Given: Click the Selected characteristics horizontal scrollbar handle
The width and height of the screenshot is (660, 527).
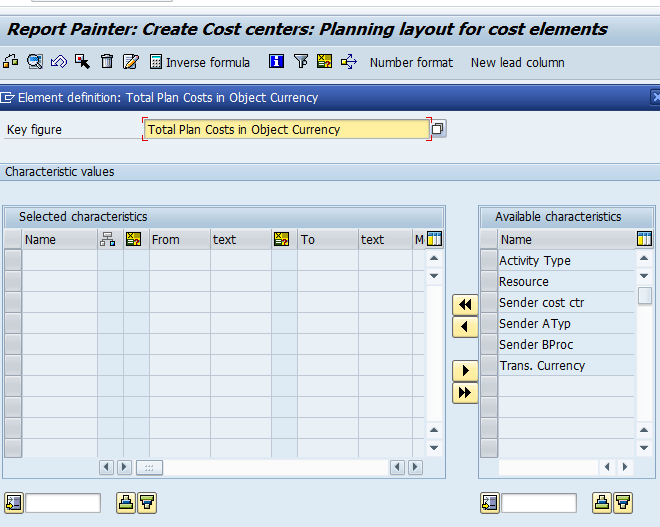Looking at the screenshot, I should tap(149, 467).
